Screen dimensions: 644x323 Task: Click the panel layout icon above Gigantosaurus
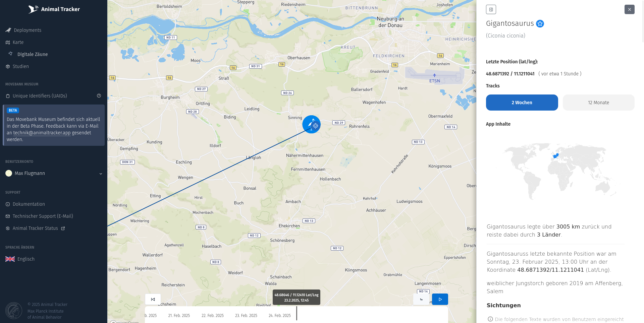[491, 9]
